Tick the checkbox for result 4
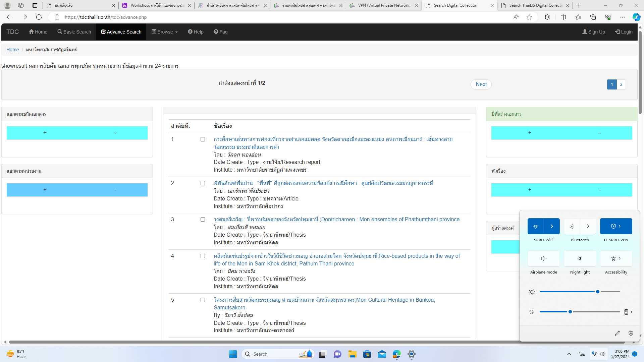644x362 pixels. click(203, 256)
